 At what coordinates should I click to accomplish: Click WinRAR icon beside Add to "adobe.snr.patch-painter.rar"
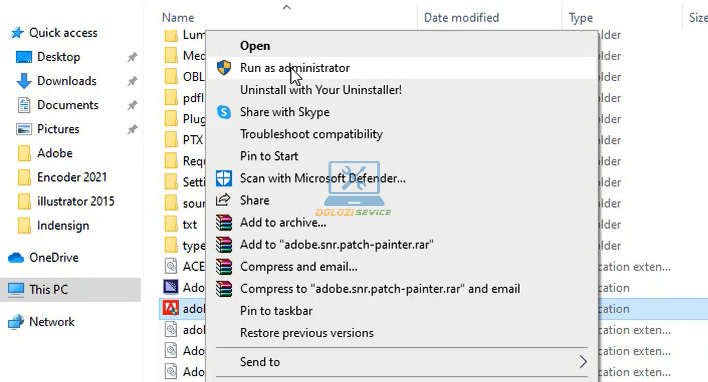pos(224,245)
